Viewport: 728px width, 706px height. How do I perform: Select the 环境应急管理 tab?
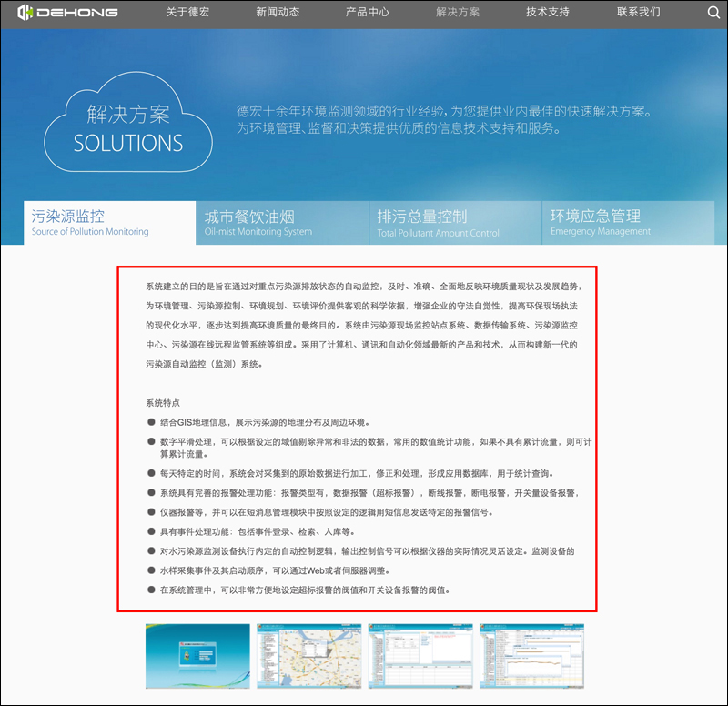628,222
